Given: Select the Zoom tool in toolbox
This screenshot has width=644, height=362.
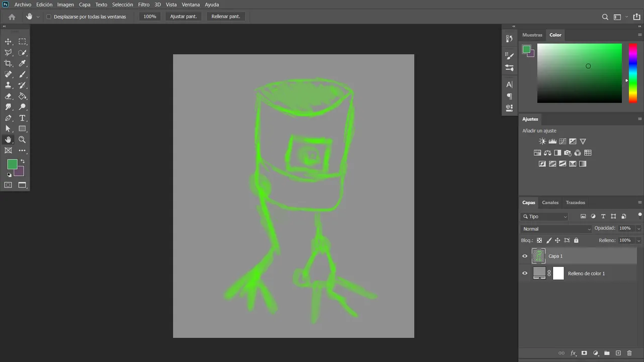Looking at the screenshot, I should click(22, 140).
